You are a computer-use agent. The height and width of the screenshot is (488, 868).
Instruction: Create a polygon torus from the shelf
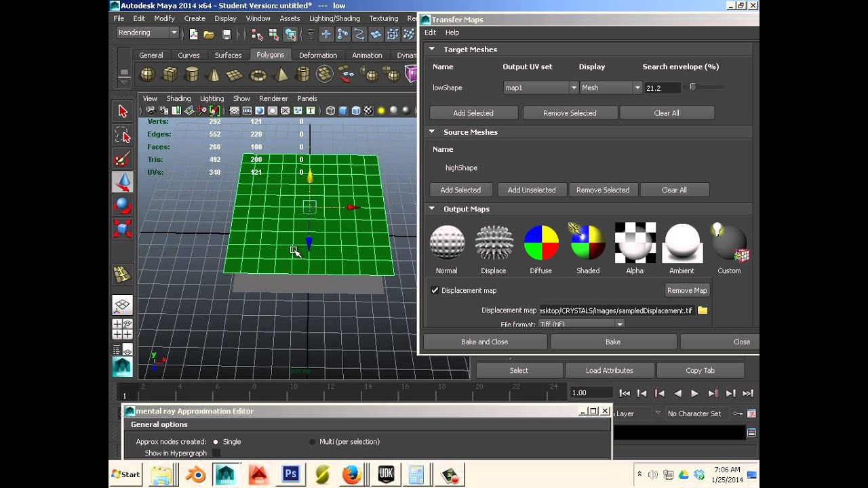click(x=258, y=74)
